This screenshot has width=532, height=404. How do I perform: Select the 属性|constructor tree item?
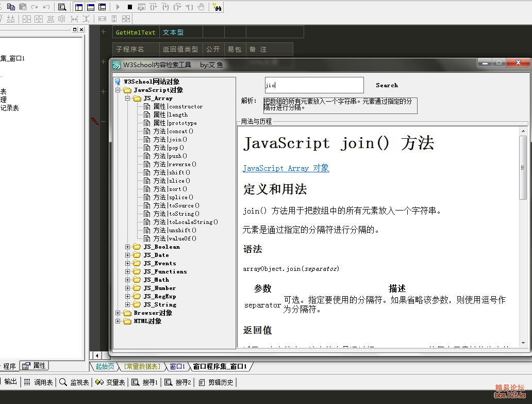click(x=178, y=106)
